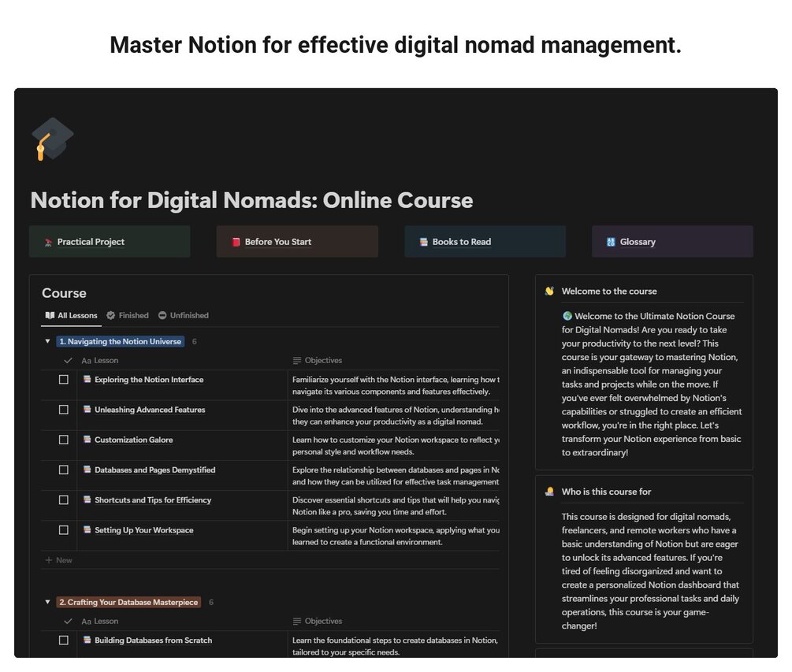792x672 pixels.
Task: Collapse the Crafting Your Database Masterpiece group
Action: [47, 603]
